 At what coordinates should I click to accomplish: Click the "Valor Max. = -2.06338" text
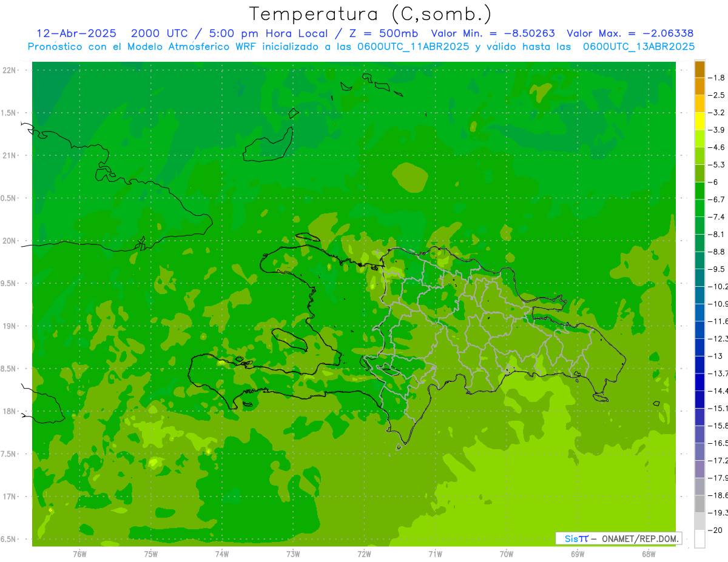pos(630,33)
